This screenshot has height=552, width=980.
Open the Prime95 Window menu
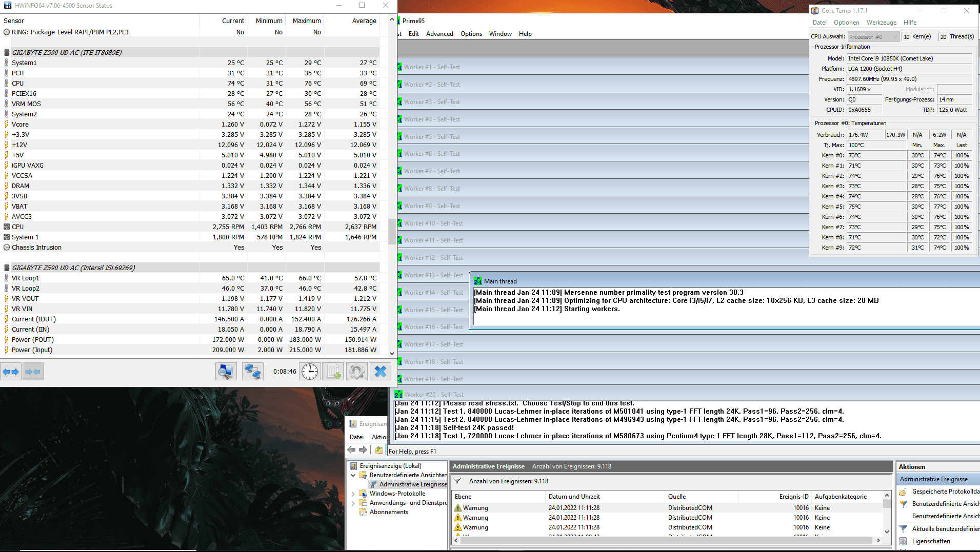click(501, 34)
